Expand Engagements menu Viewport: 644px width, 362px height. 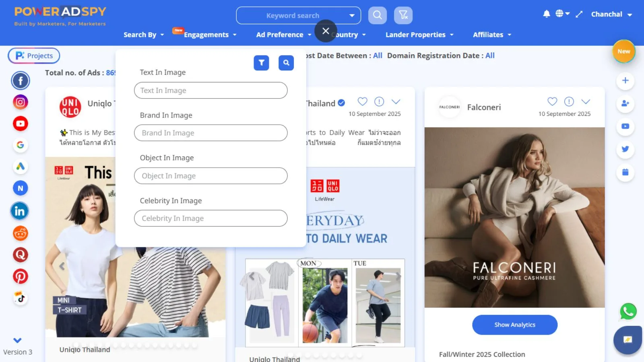pyautogui.click(x=210, y=35)
